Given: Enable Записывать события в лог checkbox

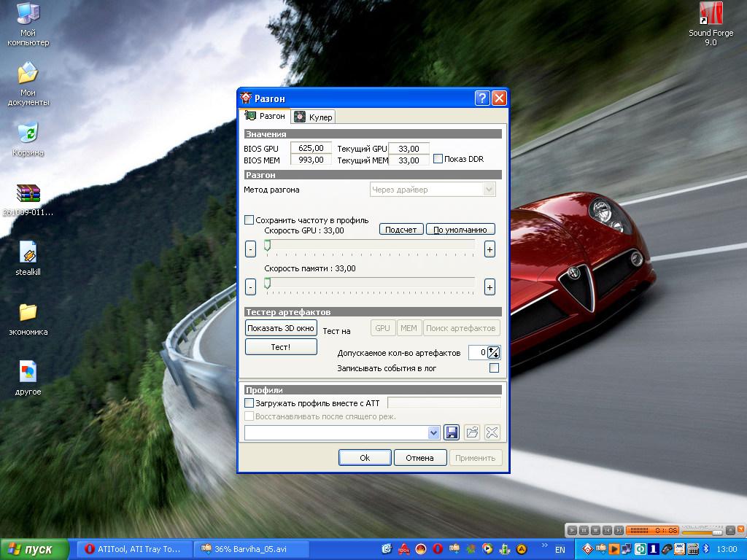Looking at the screenshot, I should [x=494, y=368].
